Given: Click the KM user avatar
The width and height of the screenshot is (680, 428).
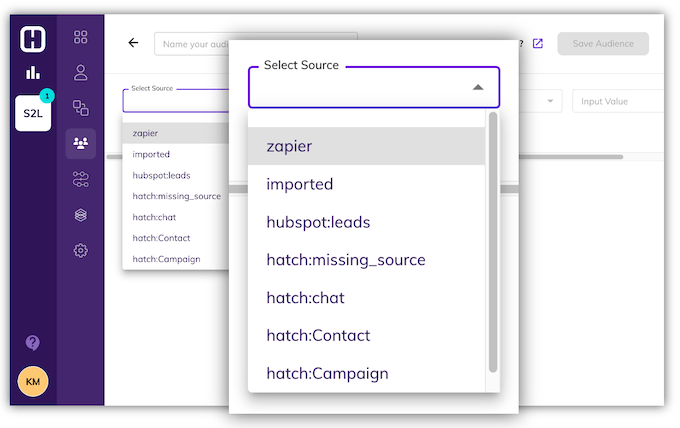Looking at the screenshot, I should (33, 382).
